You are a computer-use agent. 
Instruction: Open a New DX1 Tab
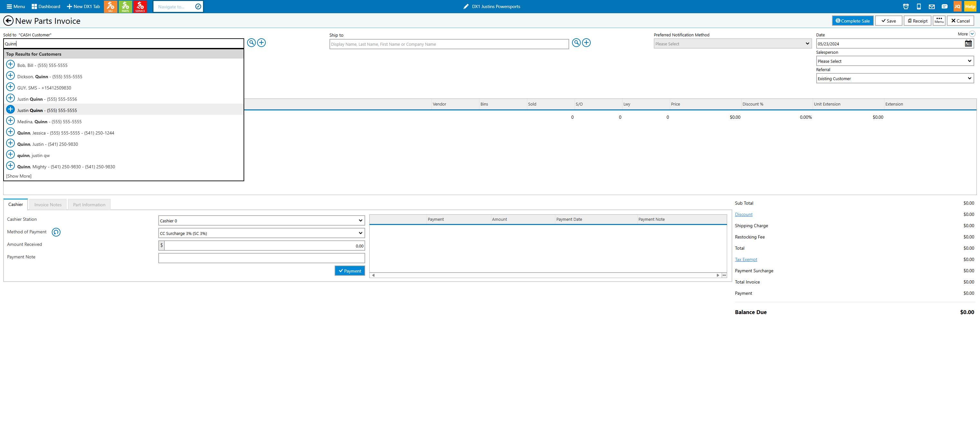point(83,6)
